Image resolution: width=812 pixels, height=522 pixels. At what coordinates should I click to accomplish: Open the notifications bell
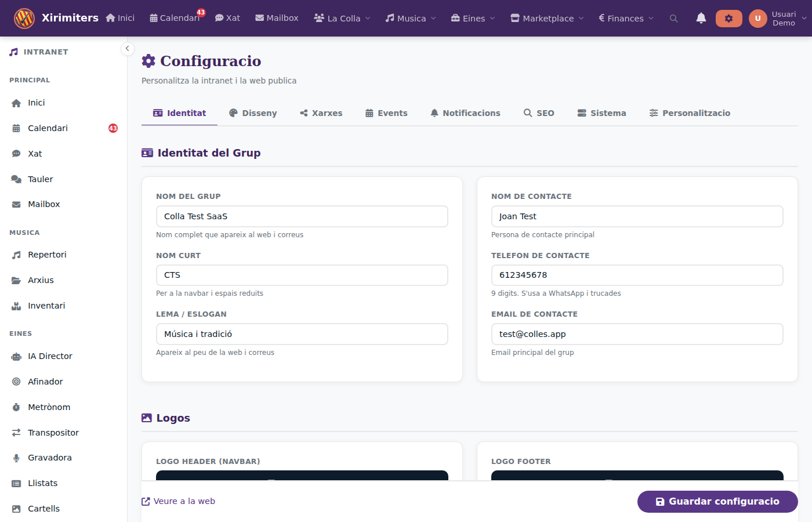point(701,18)
